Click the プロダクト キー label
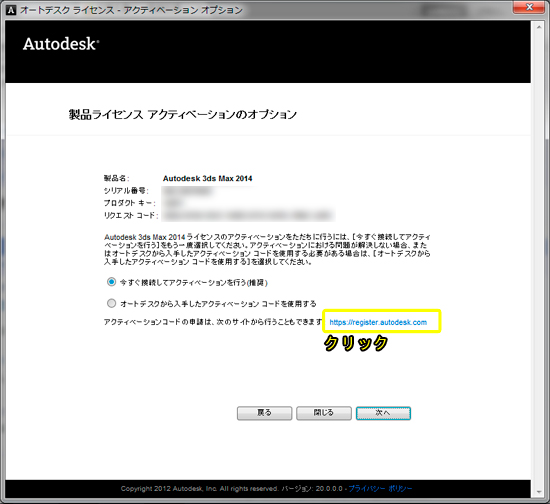This screenshot has height=504, width=550. point(129,203)
